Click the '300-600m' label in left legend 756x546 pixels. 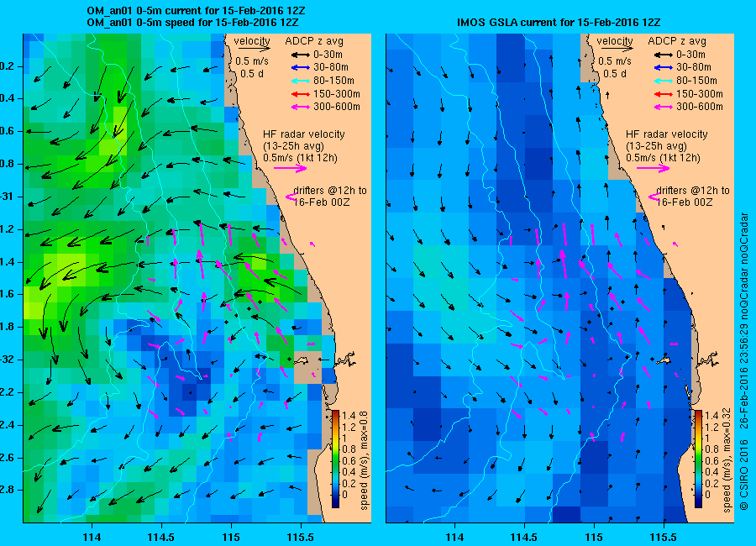337,107
